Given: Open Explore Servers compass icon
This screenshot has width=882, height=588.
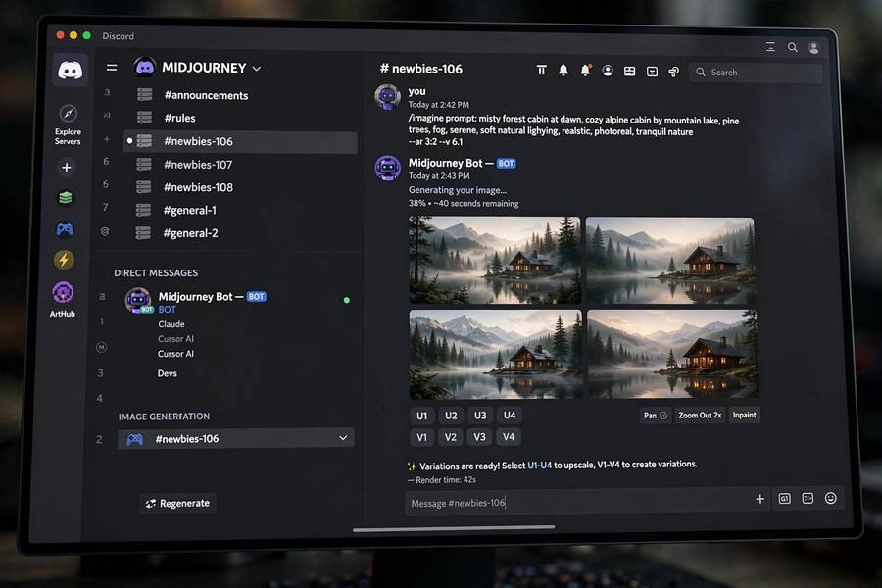Looking at the screenshot, I should pyautogui.click(x=68, y=113).
